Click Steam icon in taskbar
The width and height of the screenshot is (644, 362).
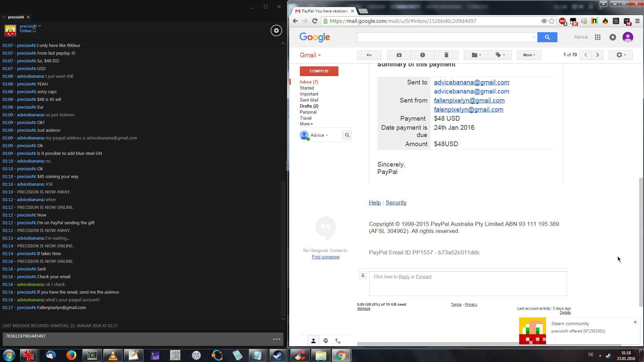click(x=277, y=355)
